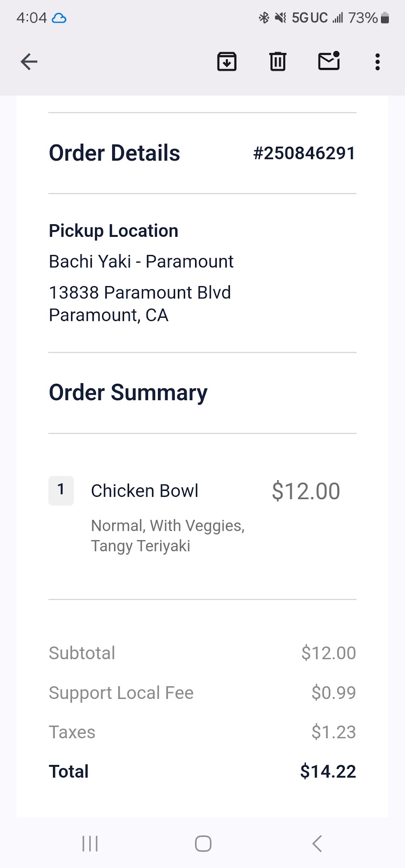Screen dimensions: 405x868
Task: Tap the cloud icon in the status bar
Action: pyautogui.click(x=59, y=18)
